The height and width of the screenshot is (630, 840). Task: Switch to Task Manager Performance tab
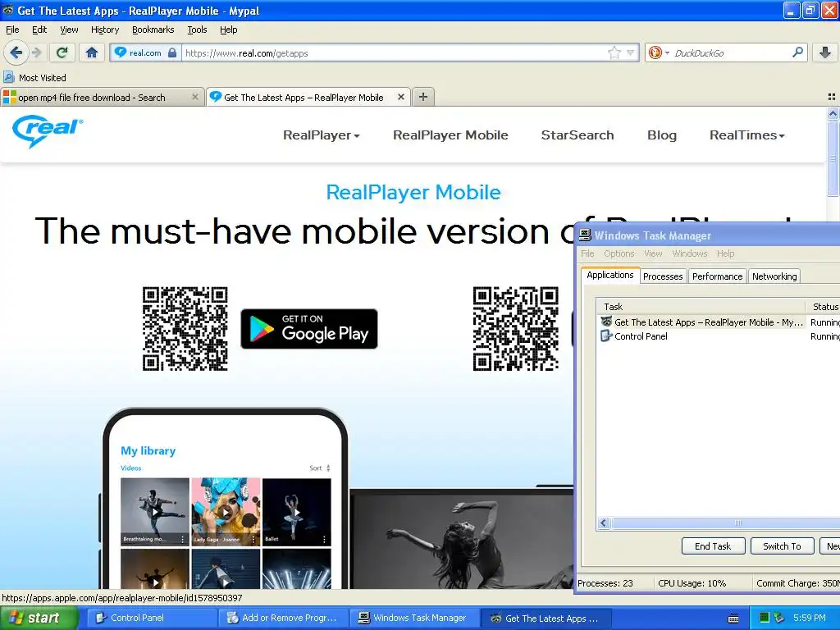tap(717, 276)
